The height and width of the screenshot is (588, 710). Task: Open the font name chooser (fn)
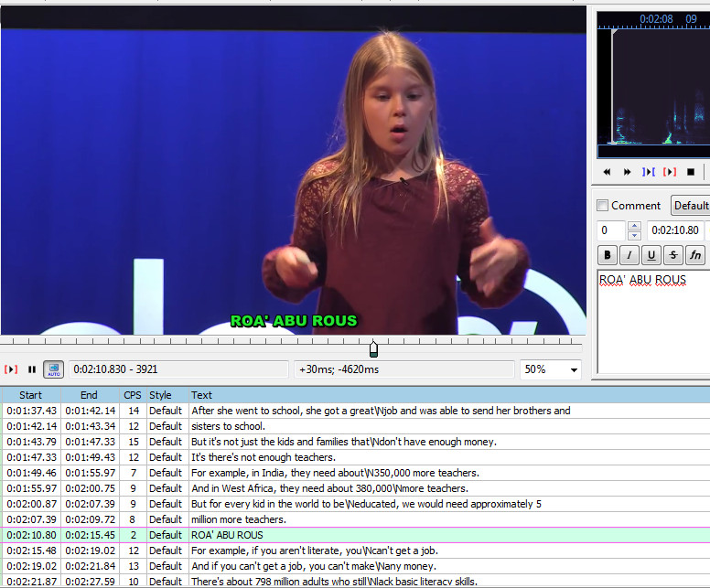(x=695, y=255)
